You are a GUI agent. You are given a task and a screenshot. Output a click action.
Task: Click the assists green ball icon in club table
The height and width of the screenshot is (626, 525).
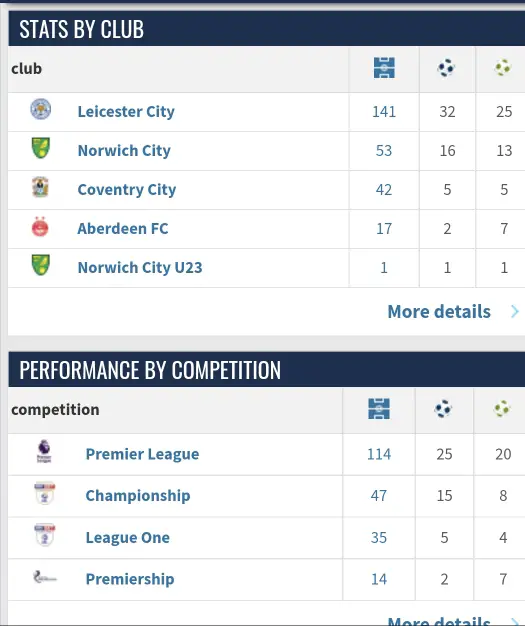[503, 67]
